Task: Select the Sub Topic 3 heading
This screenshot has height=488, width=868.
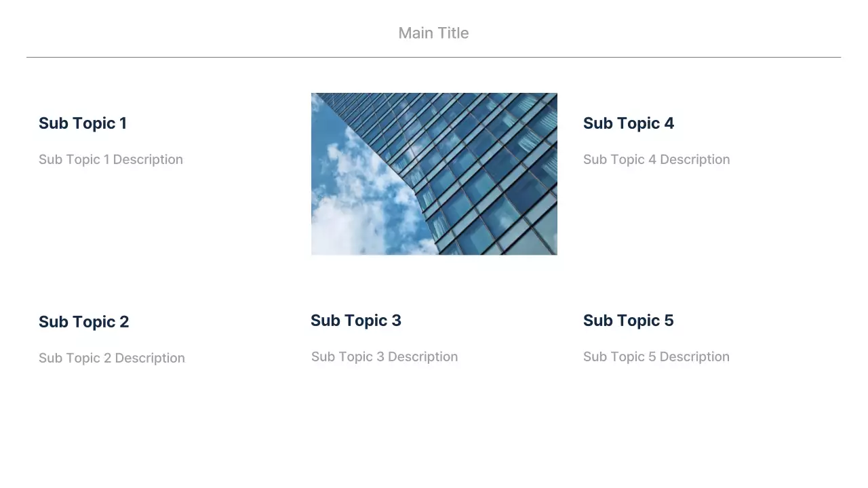Action: pyautogui.click(x=356, y=321)
